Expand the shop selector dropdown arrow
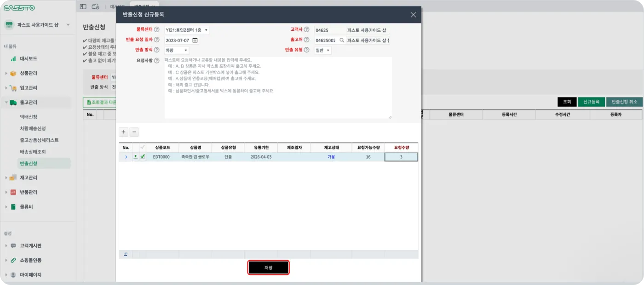This screenshot has width=644, height=285. click(x=68, y=25)
